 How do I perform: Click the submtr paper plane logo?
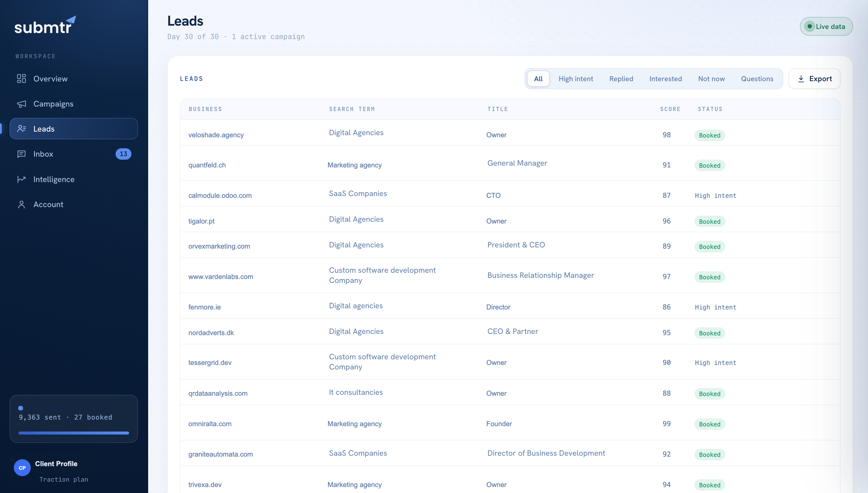click(45, 25)
